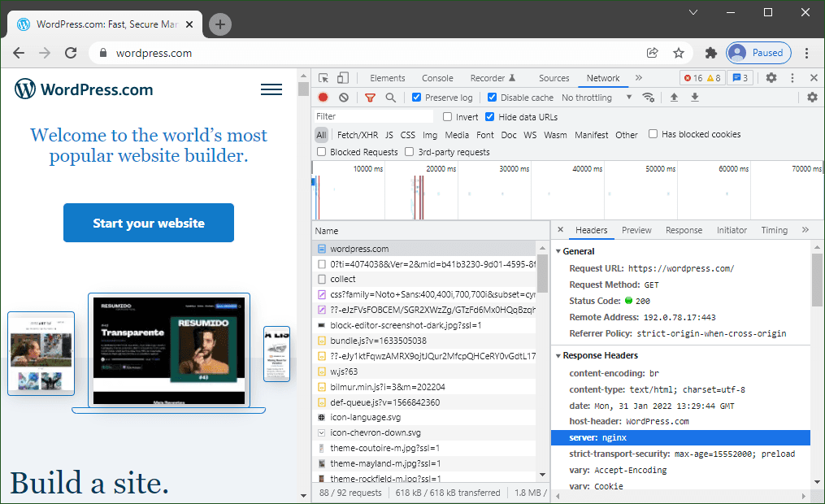Click the Filter text input field

pyautogui.click(x=374, y=116)
